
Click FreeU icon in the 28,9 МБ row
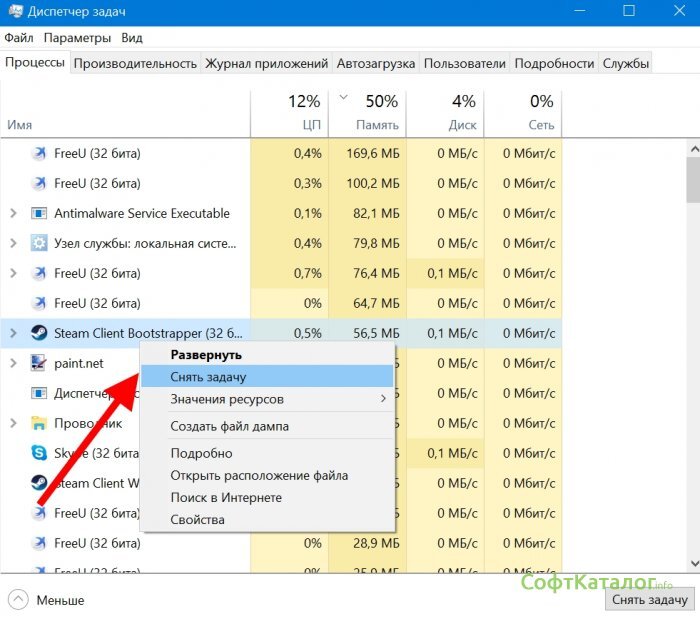click(x=39, y=543)
